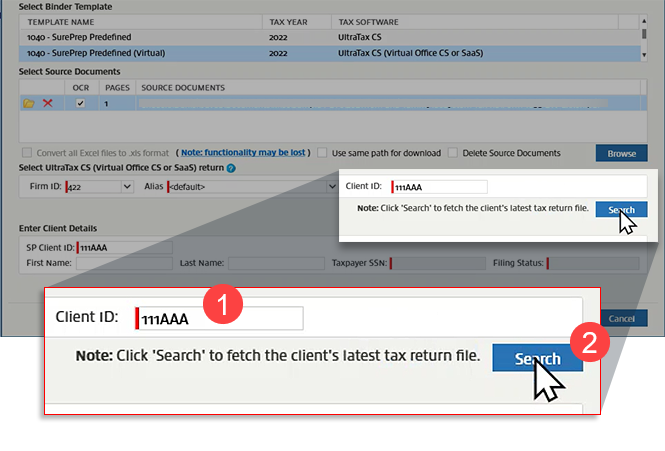Open the blue help icon beside UltraTax CS return
The width and height of the screenshot is (665, 451).
[x=231, y=168]
